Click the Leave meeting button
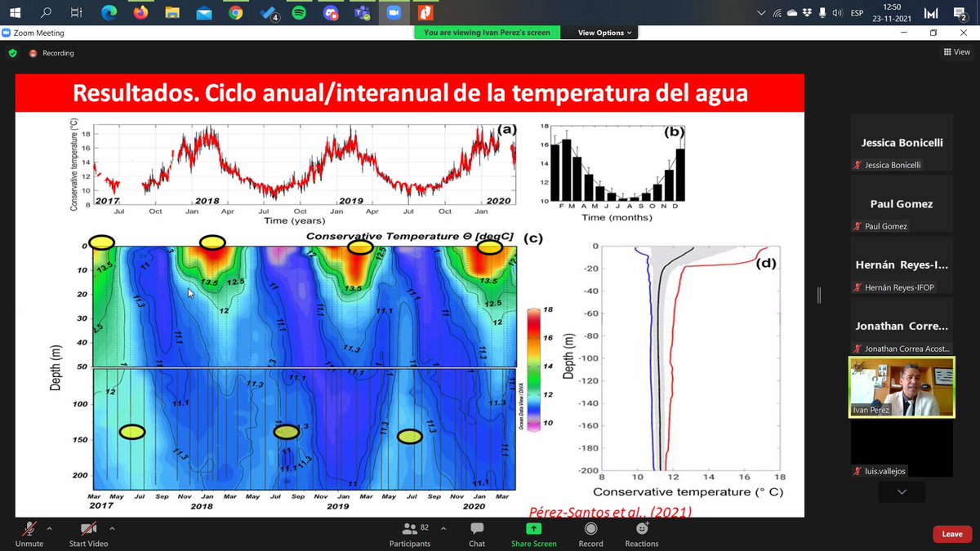The width and height of the screenshot is (980, 551). point(952,534)
